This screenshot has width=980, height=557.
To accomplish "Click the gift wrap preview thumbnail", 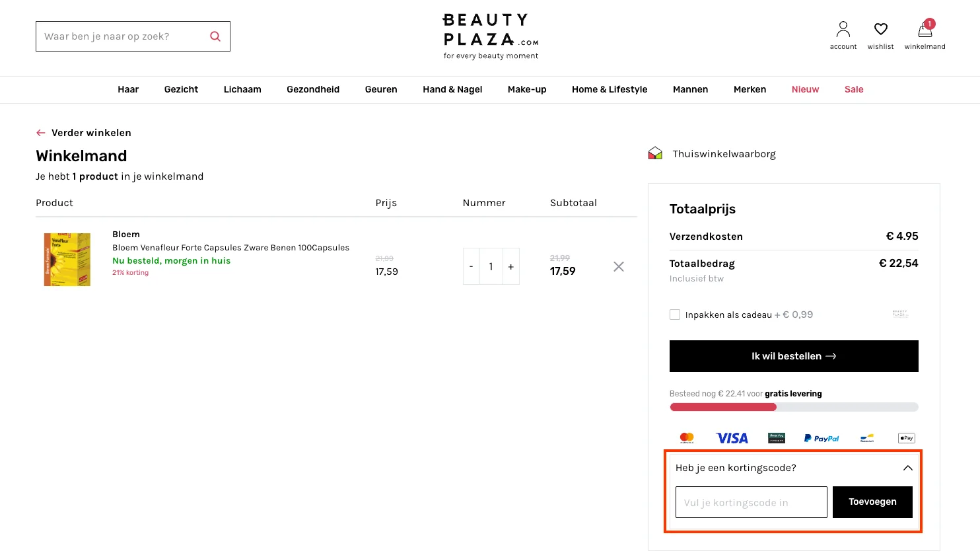I will click(x=900, y=314).
